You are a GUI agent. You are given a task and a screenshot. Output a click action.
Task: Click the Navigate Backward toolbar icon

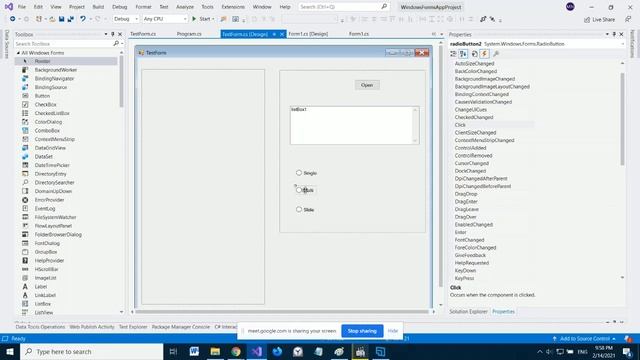(x=13, y=19)
